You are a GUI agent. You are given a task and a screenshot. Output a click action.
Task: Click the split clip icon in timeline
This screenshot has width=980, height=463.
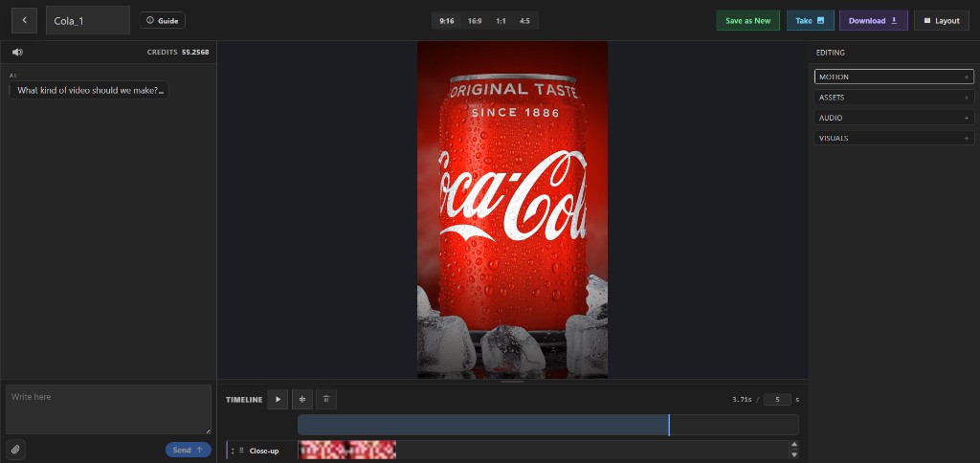(x=302, y=399)
